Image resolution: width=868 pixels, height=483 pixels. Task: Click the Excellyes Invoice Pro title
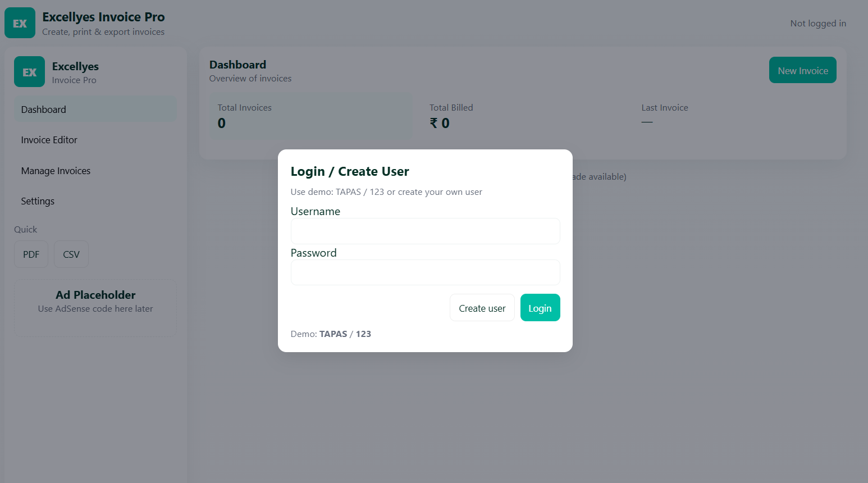tap(103, 17)
